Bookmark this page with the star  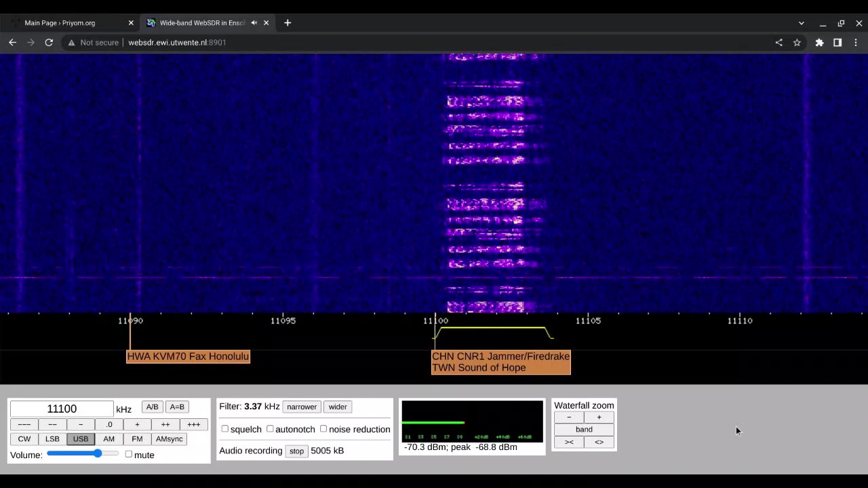tap(797, 42)
